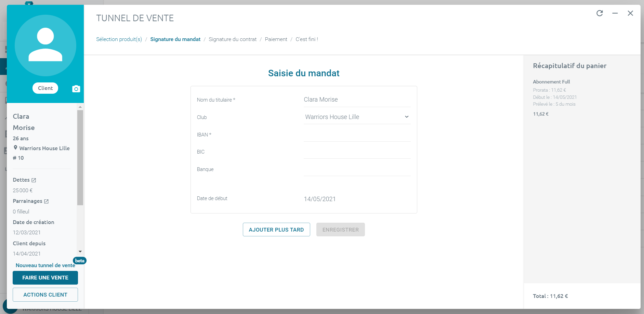Click the '# 10' client number
This screenshot has height=314, width=644.
pos(18,158)
